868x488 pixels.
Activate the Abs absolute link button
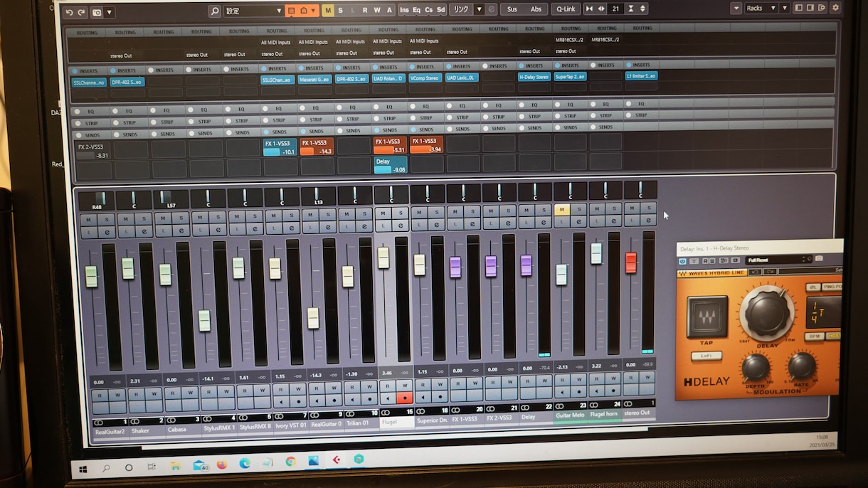click(535, 9)
